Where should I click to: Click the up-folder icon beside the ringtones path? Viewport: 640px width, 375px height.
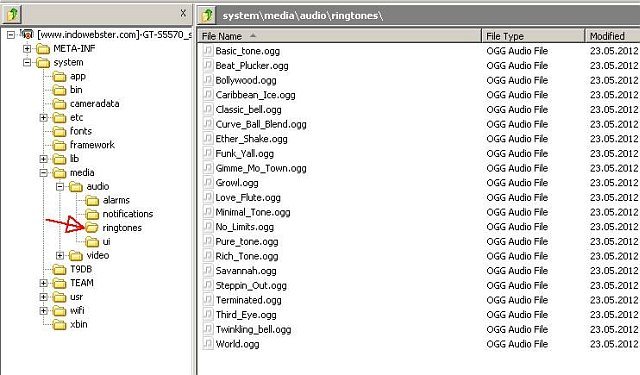point(207,15)
